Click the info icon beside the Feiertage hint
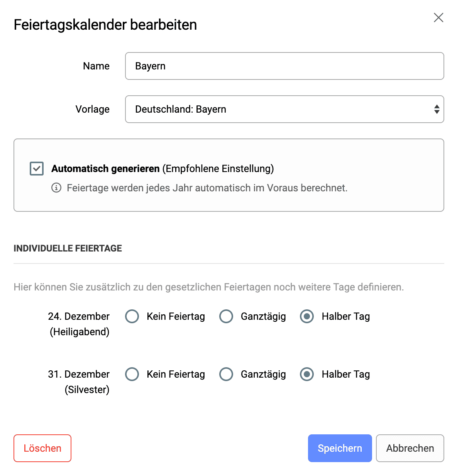 [x=56, y=188]
